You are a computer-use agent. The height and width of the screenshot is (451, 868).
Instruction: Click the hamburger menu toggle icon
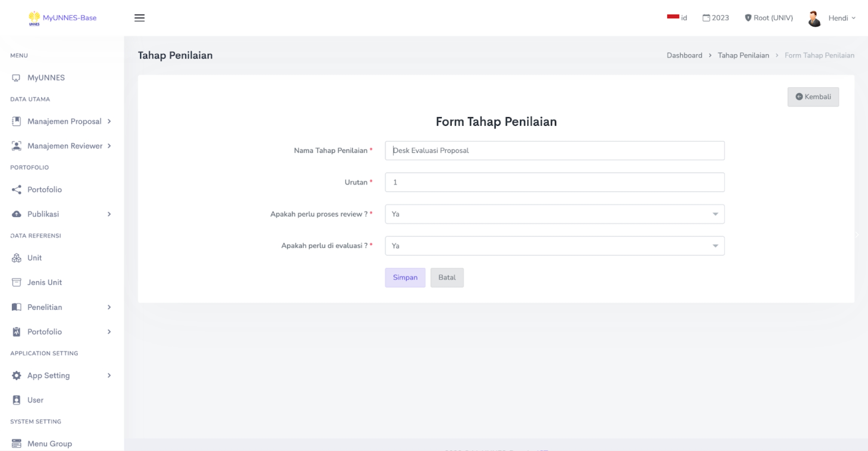coord(139,18)
